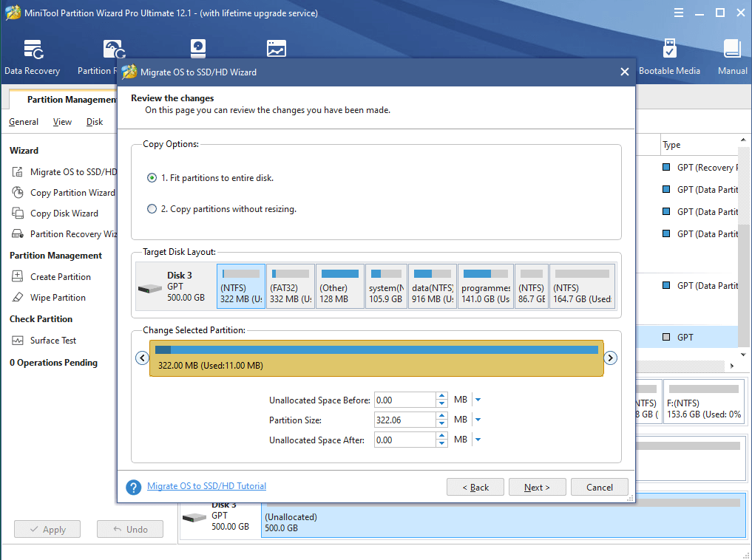This screenshot has width=752, height=560.
Task: Click the Undo button
Action: [130, 530]
